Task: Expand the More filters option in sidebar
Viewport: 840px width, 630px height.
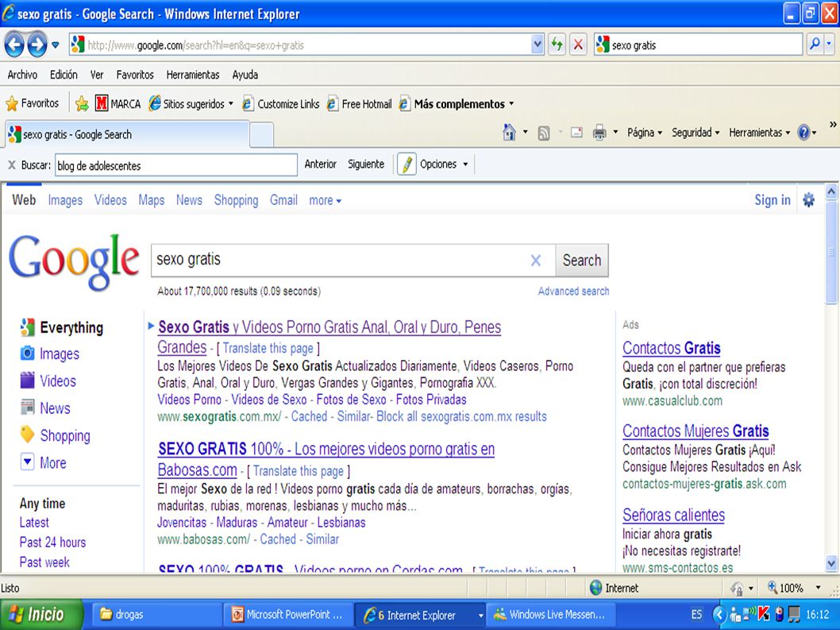Action: (x=44, y=462)
